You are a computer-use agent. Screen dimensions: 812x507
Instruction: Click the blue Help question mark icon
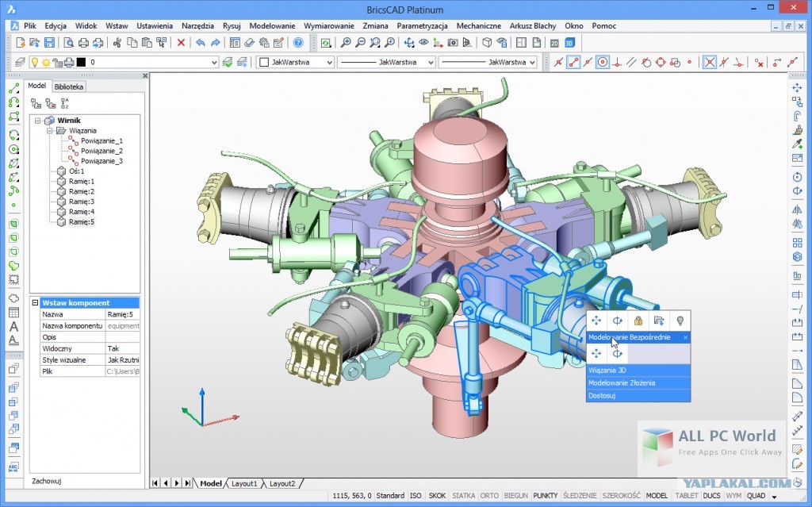click(x=298, y=43)
